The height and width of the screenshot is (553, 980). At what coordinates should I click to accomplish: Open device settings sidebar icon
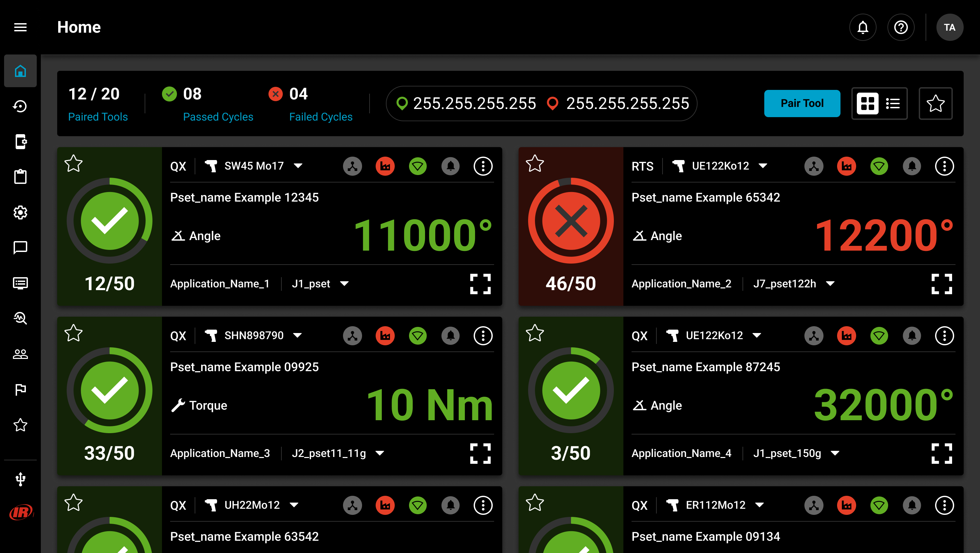20,142
